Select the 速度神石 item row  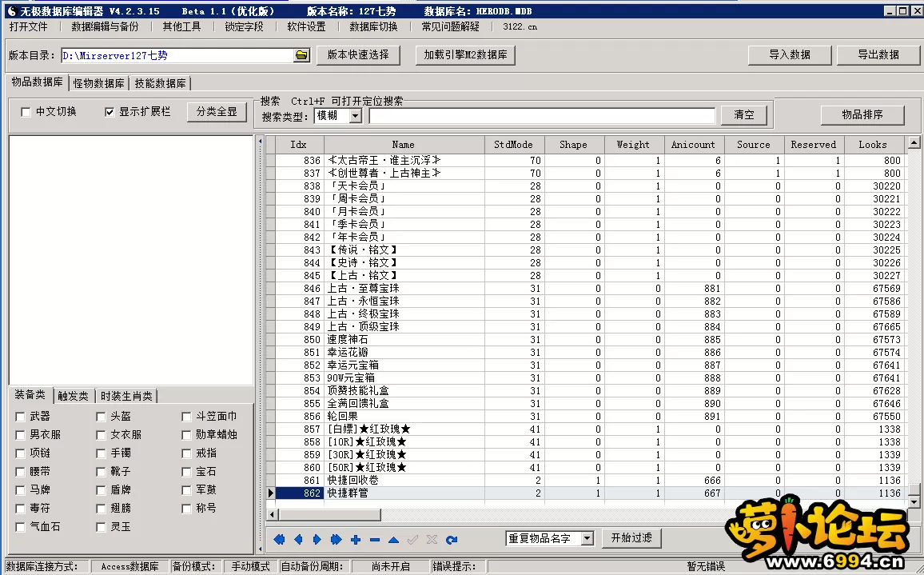584,340
